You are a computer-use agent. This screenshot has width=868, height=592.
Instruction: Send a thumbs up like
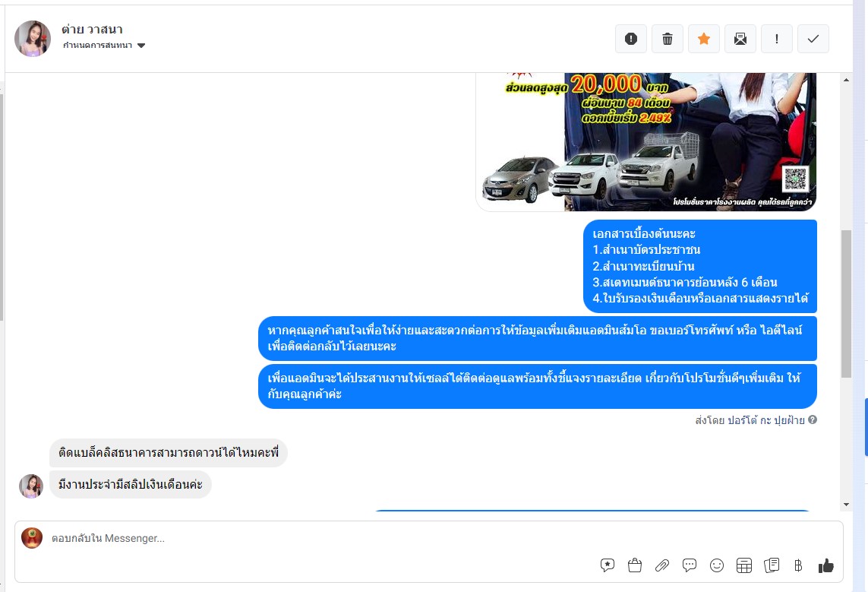pos(826,565)
